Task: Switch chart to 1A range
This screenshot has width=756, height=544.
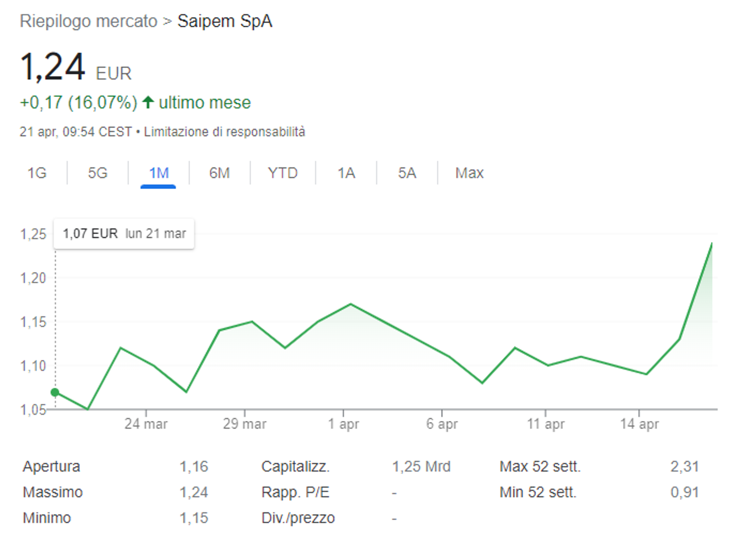Action: tap(346, 173)
